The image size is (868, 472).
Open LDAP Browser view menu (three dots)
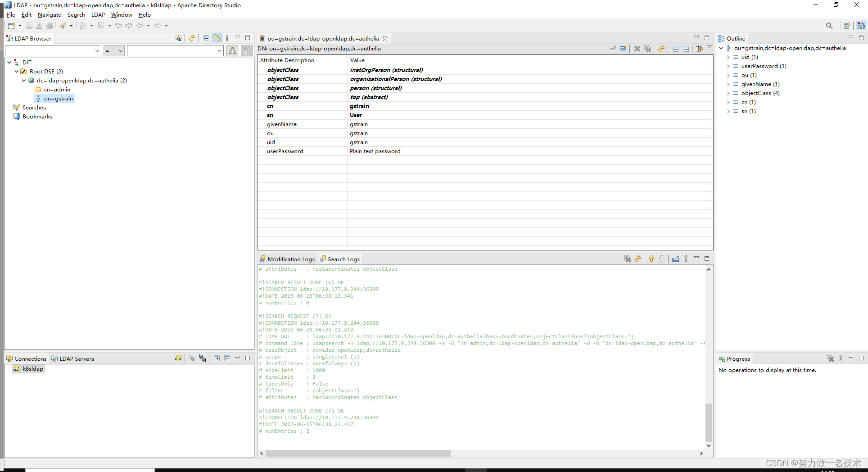(x=227, y=38)
